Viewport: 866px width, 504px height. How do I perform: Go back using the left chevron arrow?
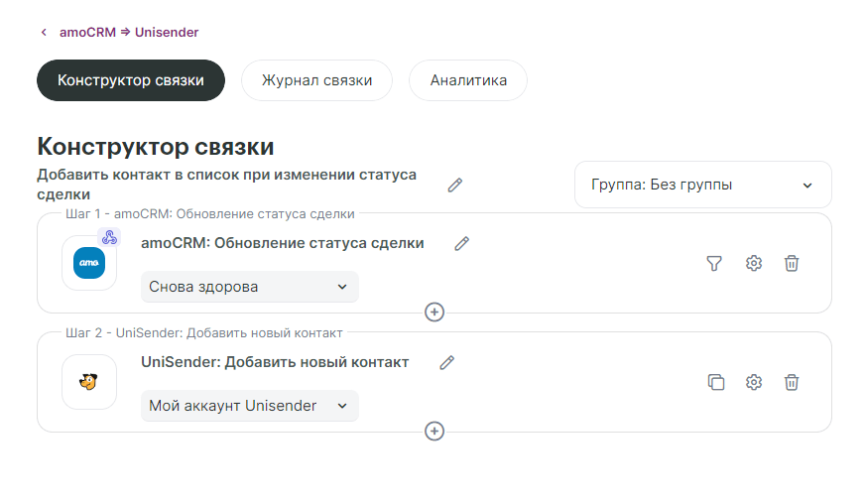click(44, 33)
